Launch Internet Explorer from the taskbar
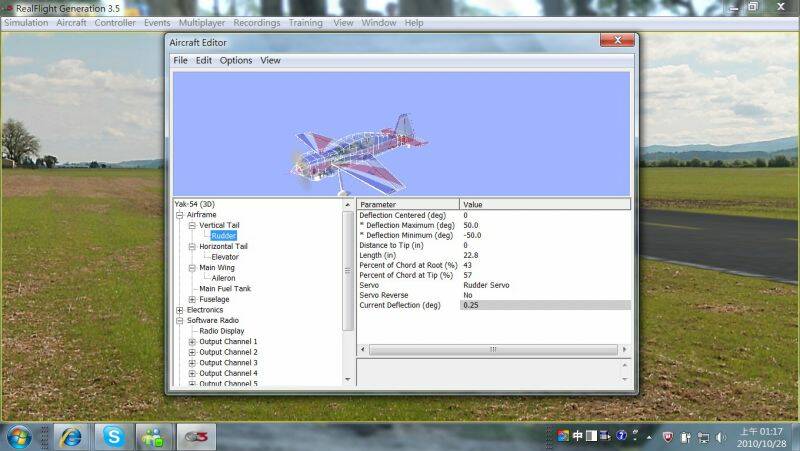 tap(71, 436)
